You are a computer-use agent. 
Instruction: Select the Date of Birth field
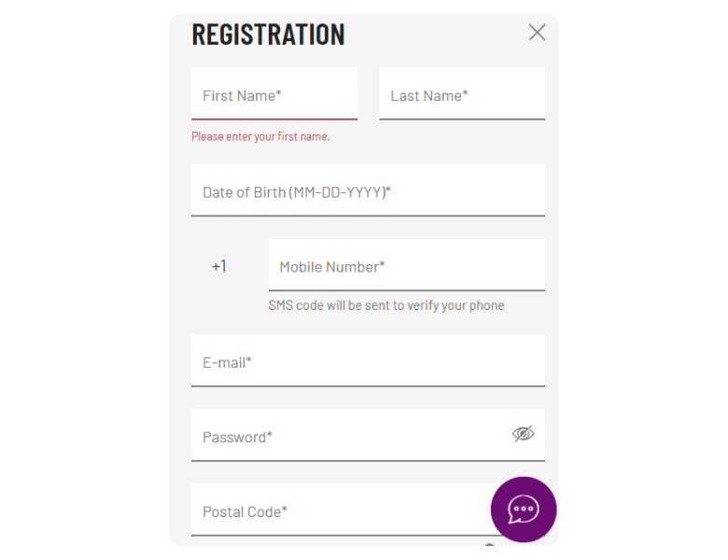coord(368,190)
